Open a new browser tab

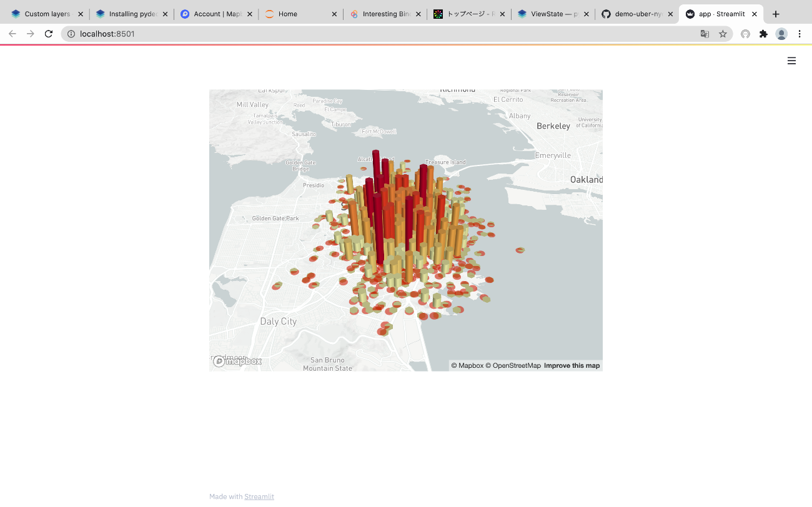776,14
